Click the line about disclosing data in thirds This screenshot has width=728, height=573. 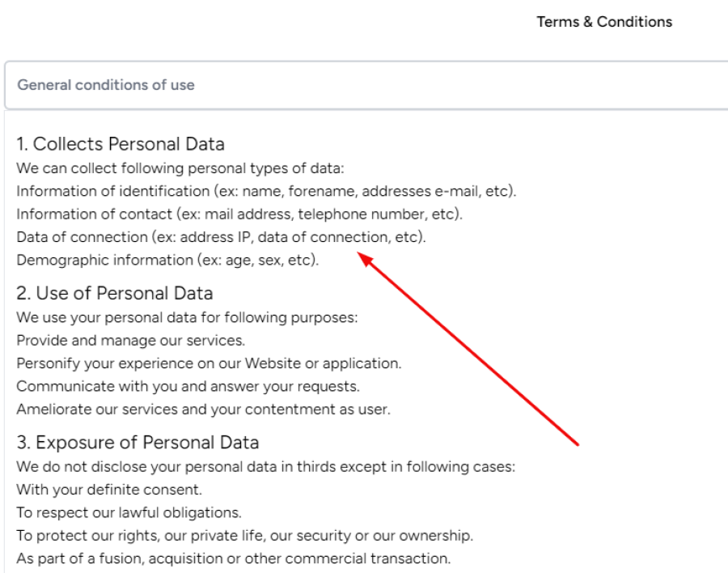click(x=265, y=467)
